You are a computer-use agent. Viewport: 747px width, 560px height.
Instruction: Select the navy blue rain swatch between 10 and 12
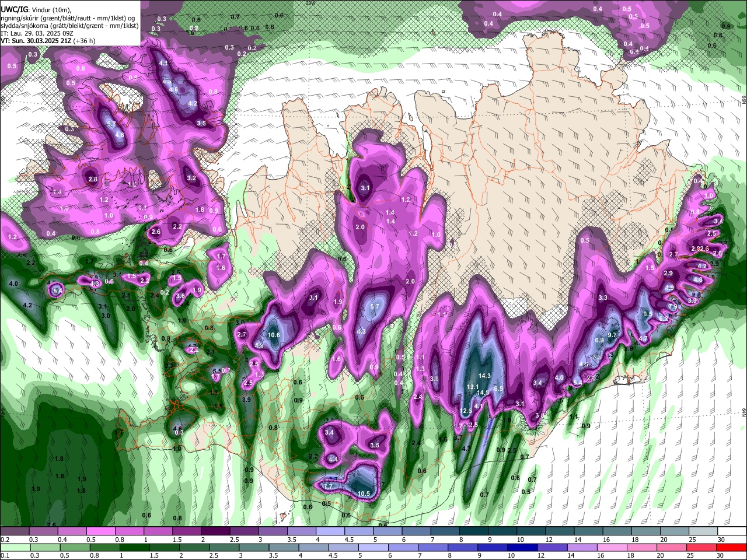click(x=522, y=547)
